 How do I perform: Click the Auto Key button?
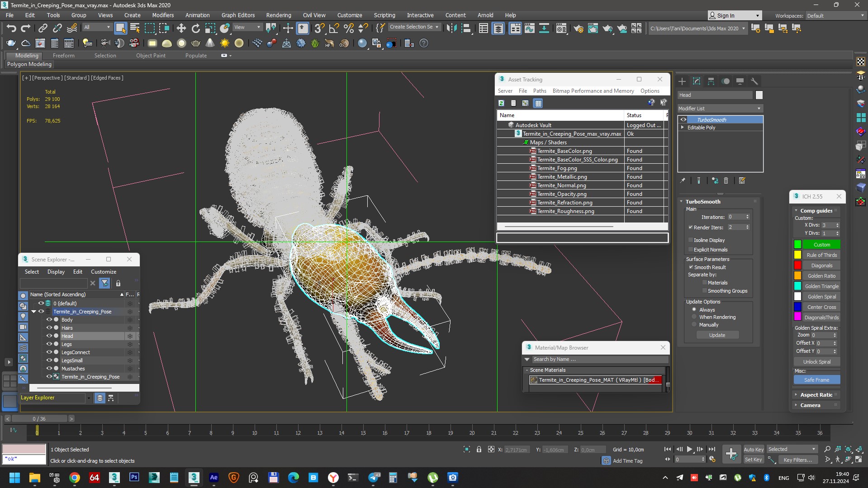click(753, 450)
